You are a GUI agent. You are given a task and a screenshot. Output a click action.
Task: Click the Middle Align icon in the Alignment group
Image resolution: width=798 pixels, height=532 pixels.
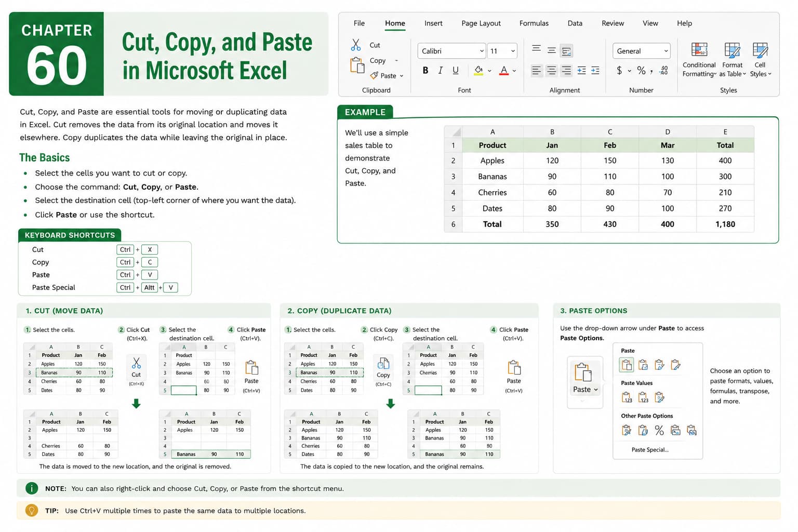point(551,50)
